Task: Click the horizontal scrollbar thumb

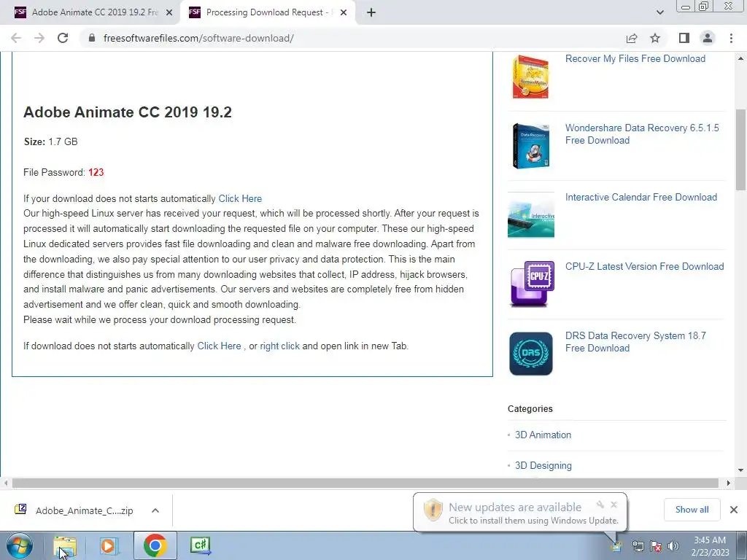Action: [365, 483]
